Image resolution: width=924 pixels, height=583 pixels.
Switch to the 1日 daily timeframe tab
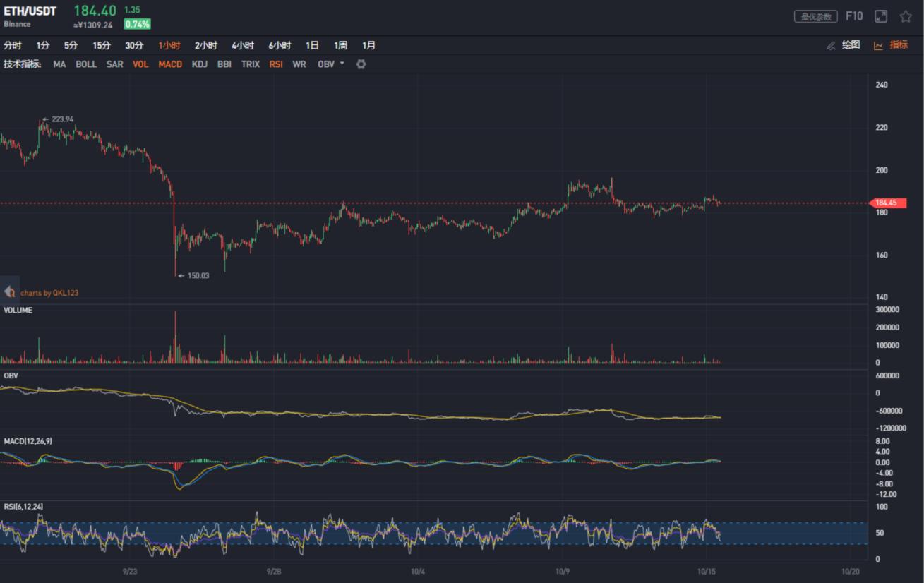[312, 45]
